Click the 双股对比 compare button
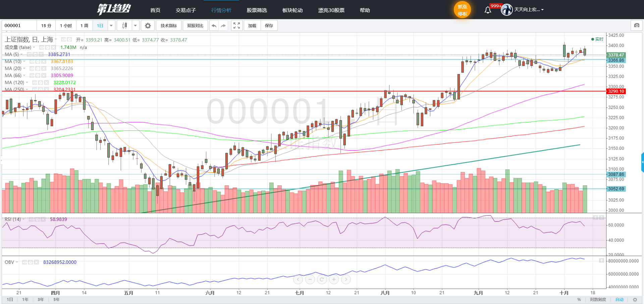 tap(195, 25)
